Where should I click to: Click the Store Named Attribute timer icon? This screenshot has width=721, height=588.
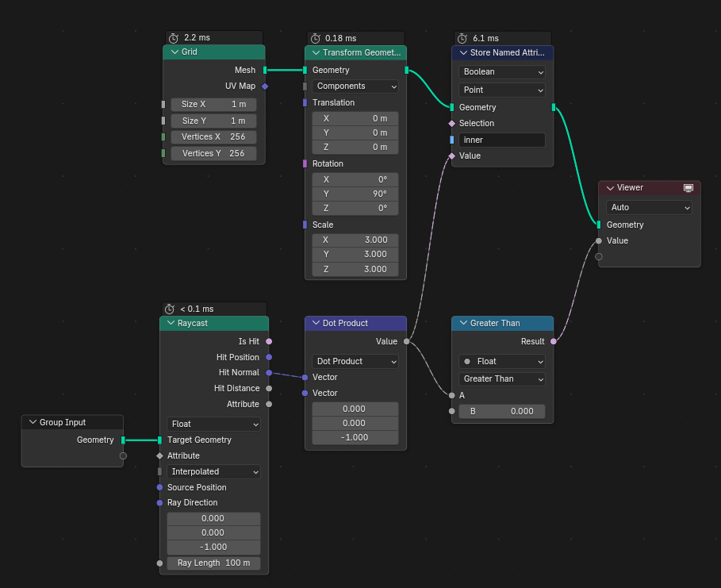[x=463, y=37]
